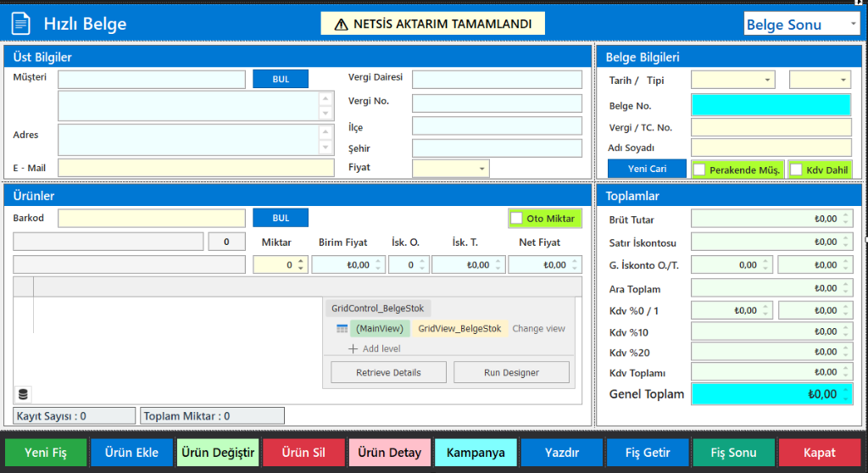Open the Tarih date dropdown

(x=767, y=80)
